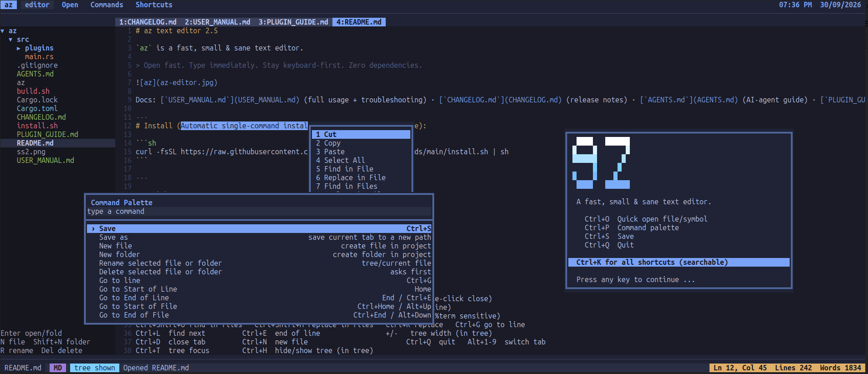Switch to the 2:USER_MANUAL.md tab
Viewport: 868px width, 374px height.
tap(217, 22)
